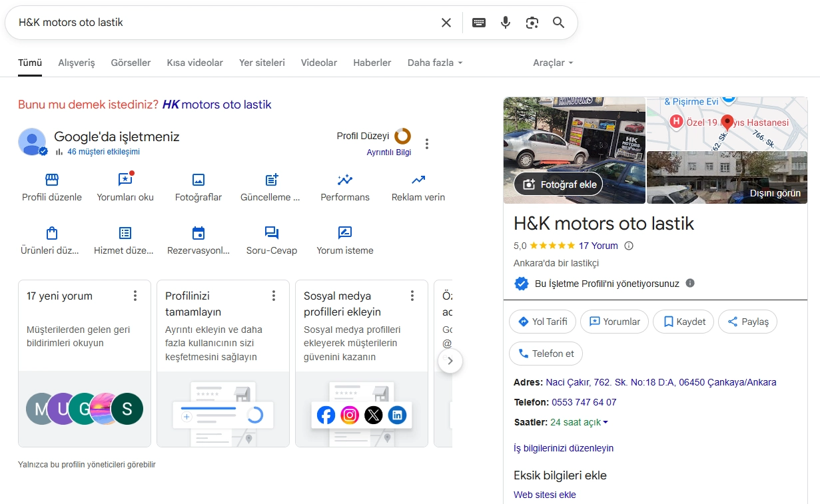Open the Performans chart icon
This screenshot has height=504, width=820.
click(345, 180)
